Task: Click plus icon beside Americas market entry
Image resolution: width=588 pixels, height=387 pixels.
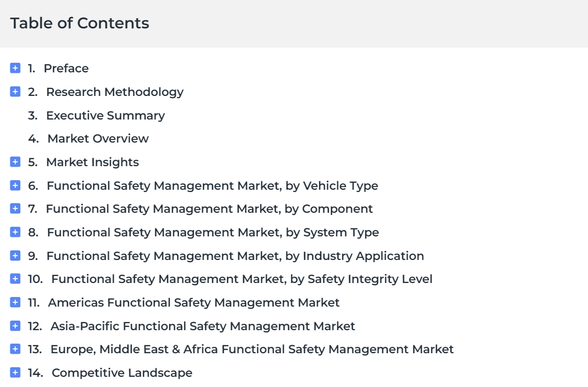Action: tap(15, 302)
